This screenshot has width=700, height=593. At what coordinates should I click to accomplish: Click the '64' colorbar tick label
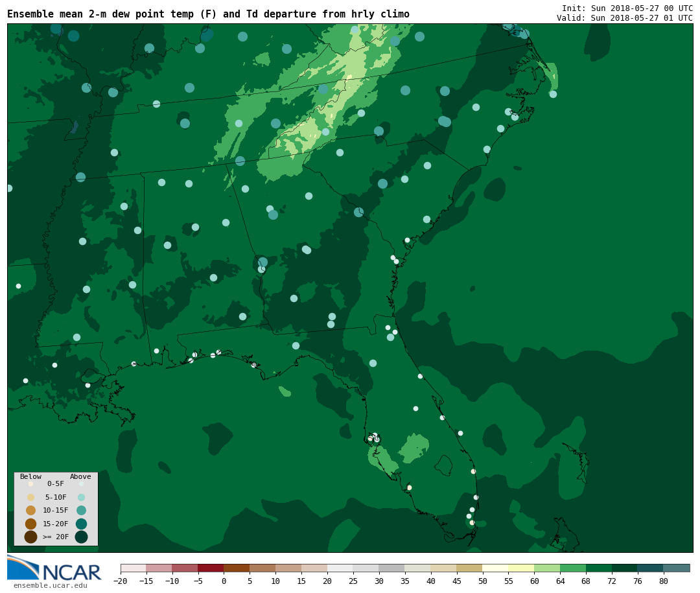(560, 581)
